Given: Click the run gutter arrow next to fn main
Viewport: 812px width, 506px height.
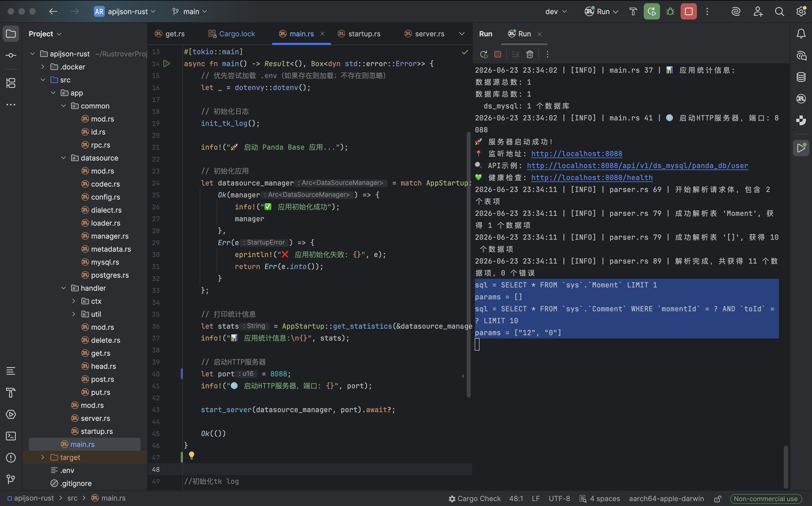Looking at the screenshot, I should [166, 63].
